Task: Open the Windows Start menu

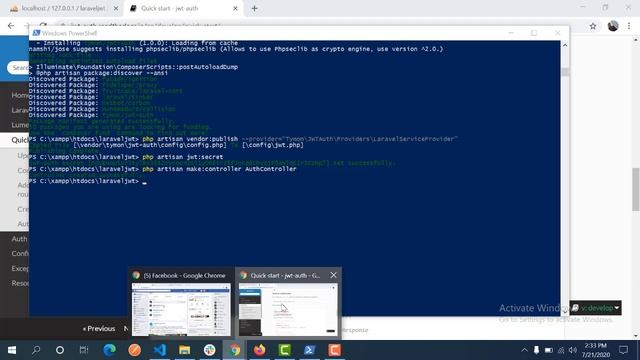Action: click(x=12, y=350)
